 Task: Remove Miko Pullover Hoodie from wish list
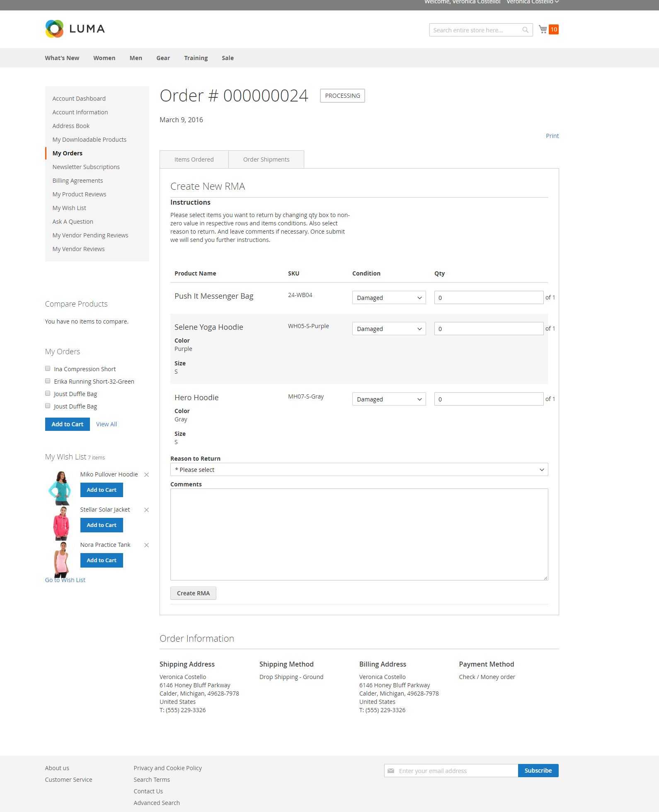tap(146, 475)
